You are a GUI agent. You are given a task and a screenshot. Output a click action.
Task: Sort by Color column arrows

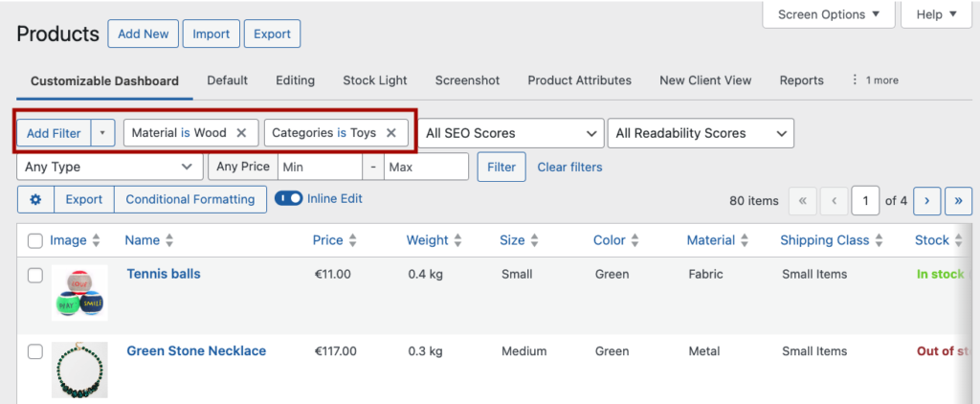click(635, 240)
